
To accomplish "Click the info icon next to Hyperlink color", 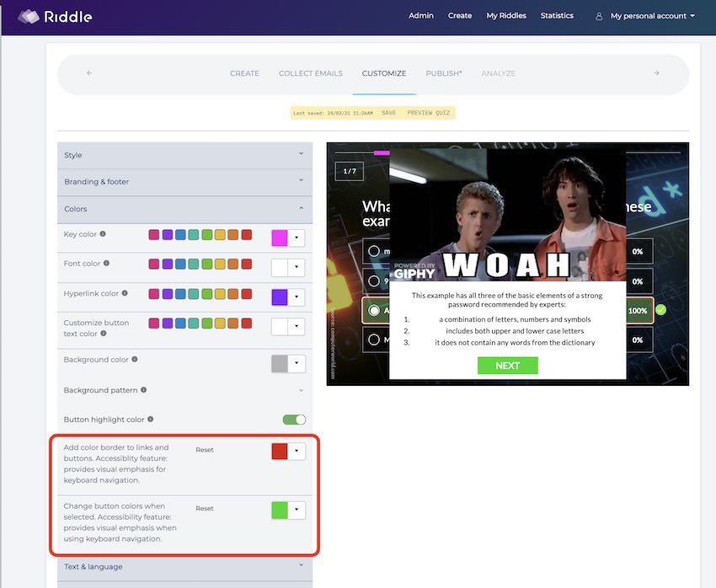I will tap(125, 293).
